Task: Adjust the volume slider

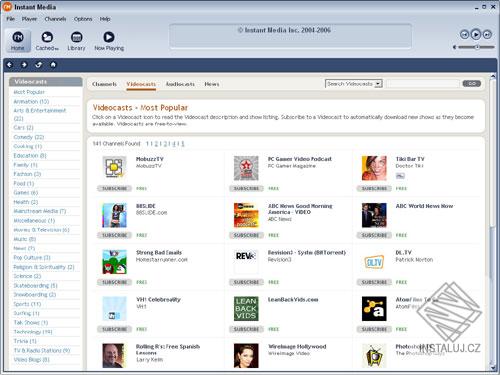Action: [476, 47]
